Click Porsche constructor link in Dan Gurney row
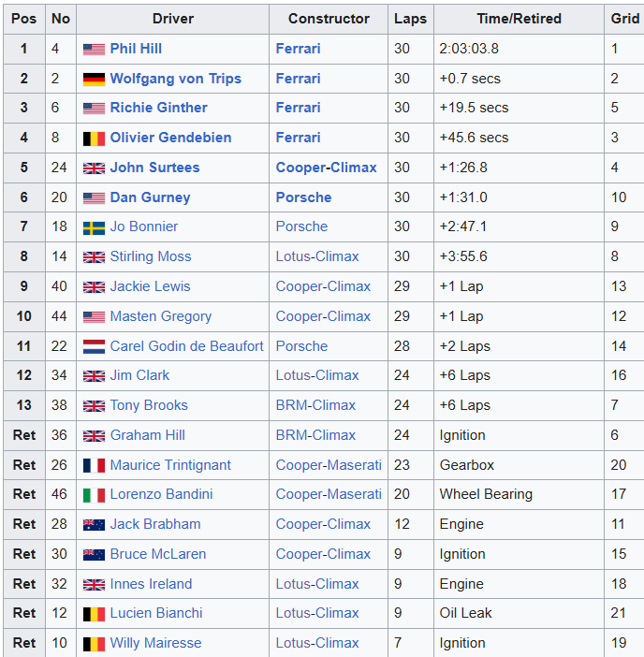Image resolution: width=644 pixels, height=657 pixels. (x=303, y=197)
